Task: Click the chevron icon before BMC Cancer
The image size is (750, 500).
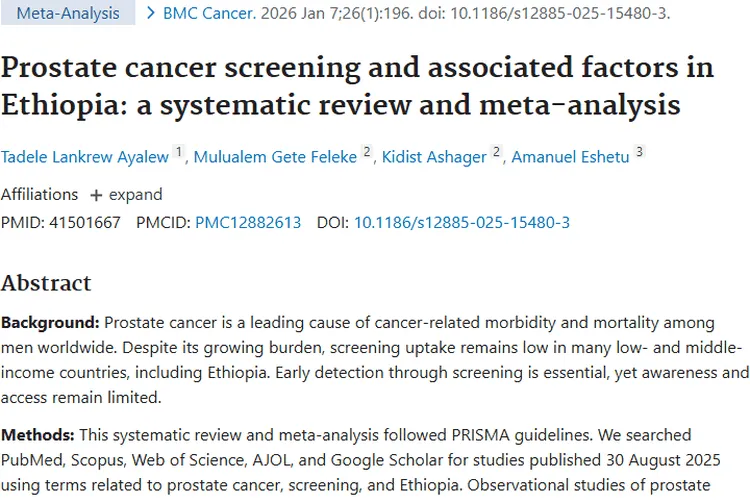Action: click(x=150, y=13)
